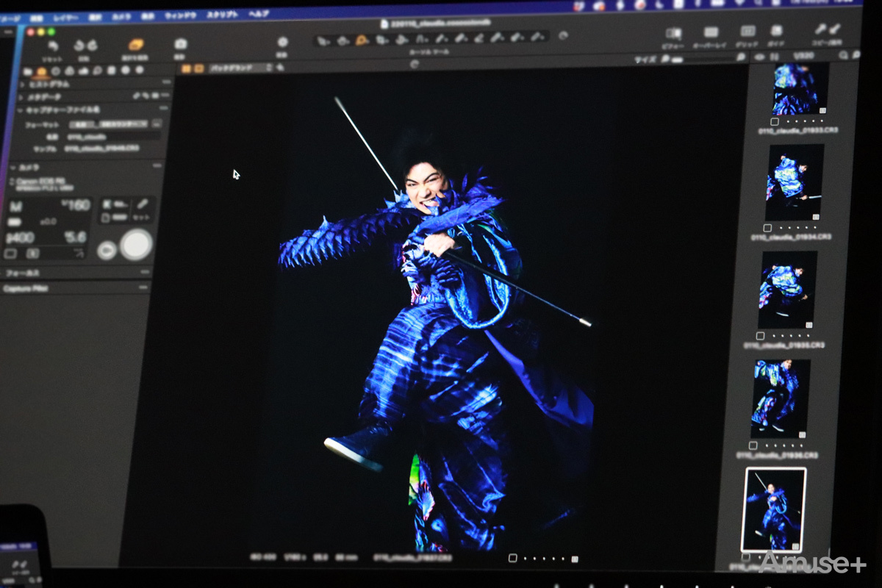Tick the checkbox under thumbnail 0110_claudia_01833.CR3
The height and width of the screenshot is (588, 882).
click(x=775, y=121)
